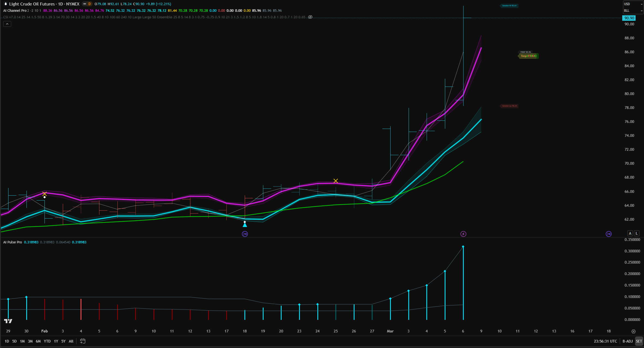Screen dimensions: 644x348
Task: Click the A auto-scale icon near the axis
Action: 630,233
